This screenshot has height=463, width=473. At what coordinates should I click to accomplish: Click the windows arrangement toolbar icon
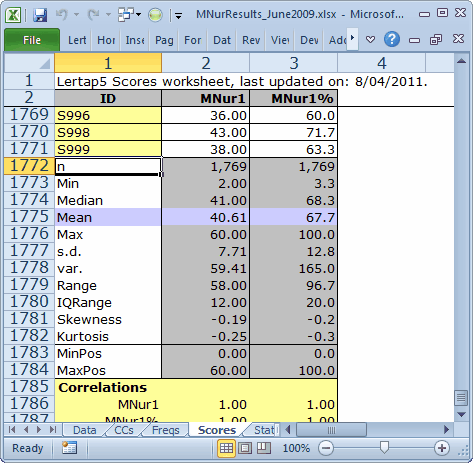[x=126, y=15]
